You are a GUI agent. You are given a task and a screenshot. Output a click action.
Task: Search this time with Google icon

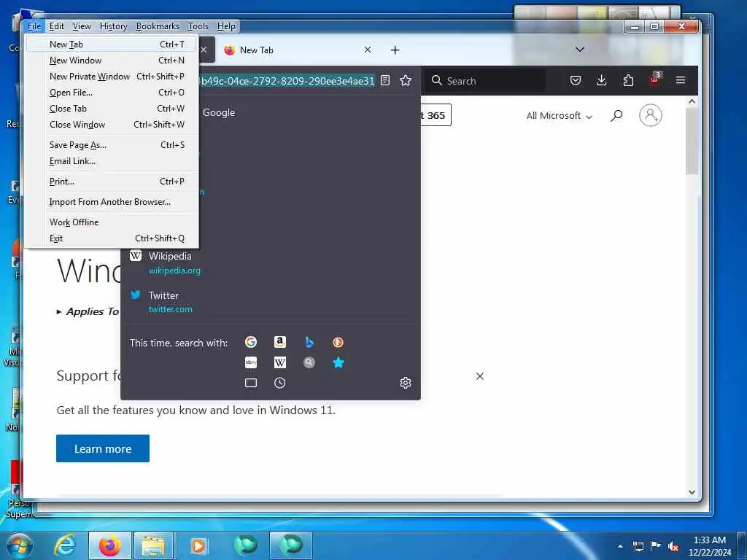251,342
